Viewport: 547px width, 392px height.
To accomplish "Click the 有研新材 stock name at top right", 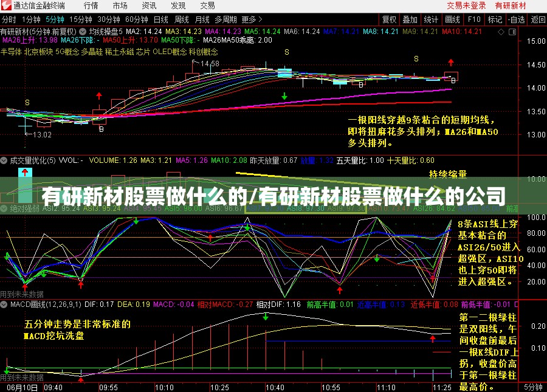I will coord(511,5).
